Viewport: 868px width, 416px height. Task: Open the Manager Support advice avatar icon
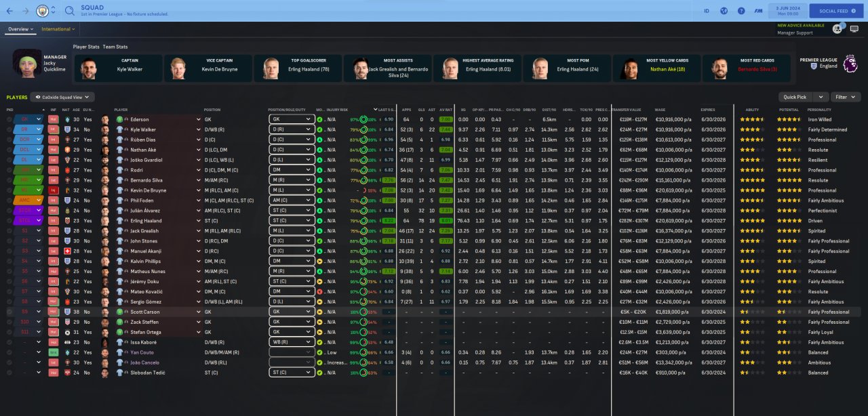pos(837,28)
